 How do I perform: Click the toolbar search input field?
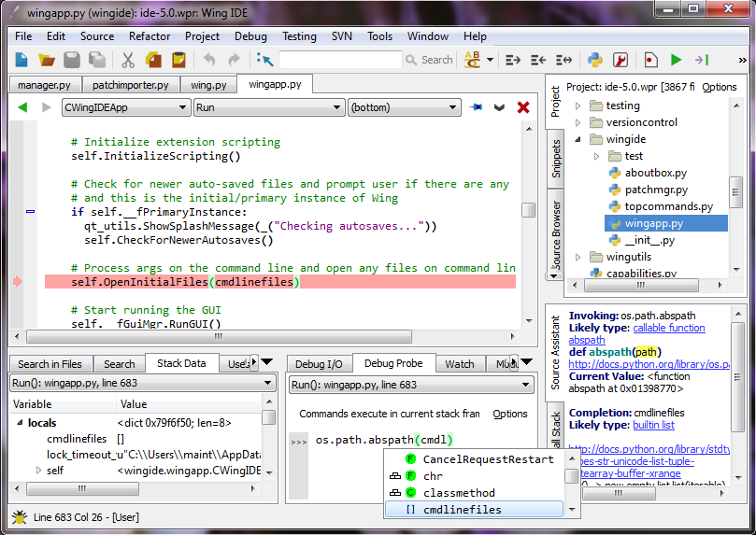[340, 60]
